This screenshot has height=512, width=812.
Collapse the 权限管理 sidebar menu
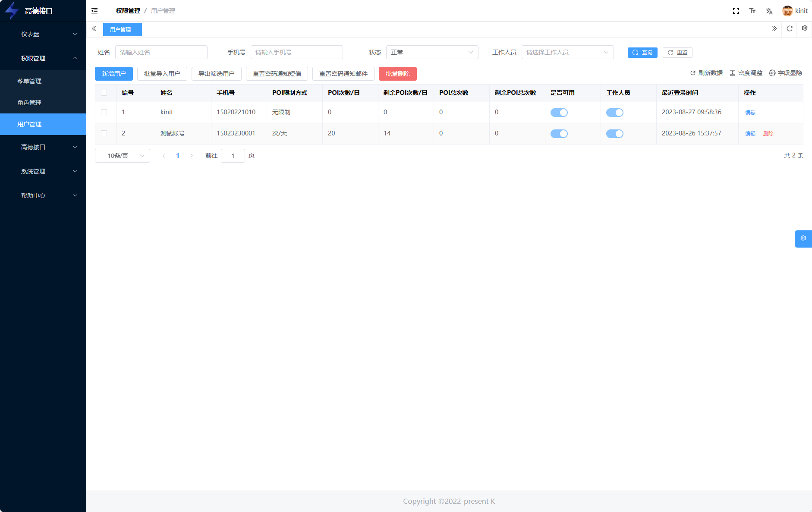[x=43, y=58]
